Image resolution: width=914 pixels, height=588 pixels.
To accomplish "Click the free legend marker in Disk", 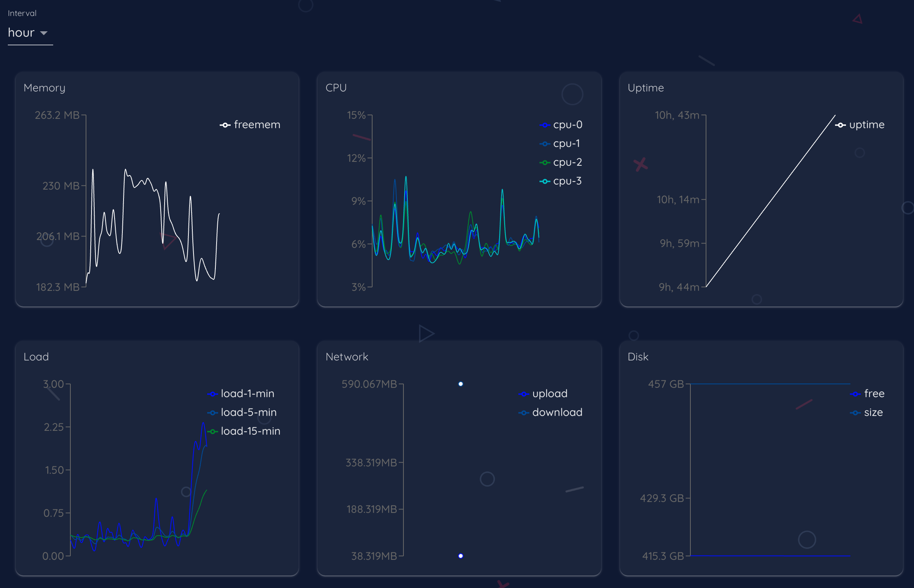I will tap(855, 394).
